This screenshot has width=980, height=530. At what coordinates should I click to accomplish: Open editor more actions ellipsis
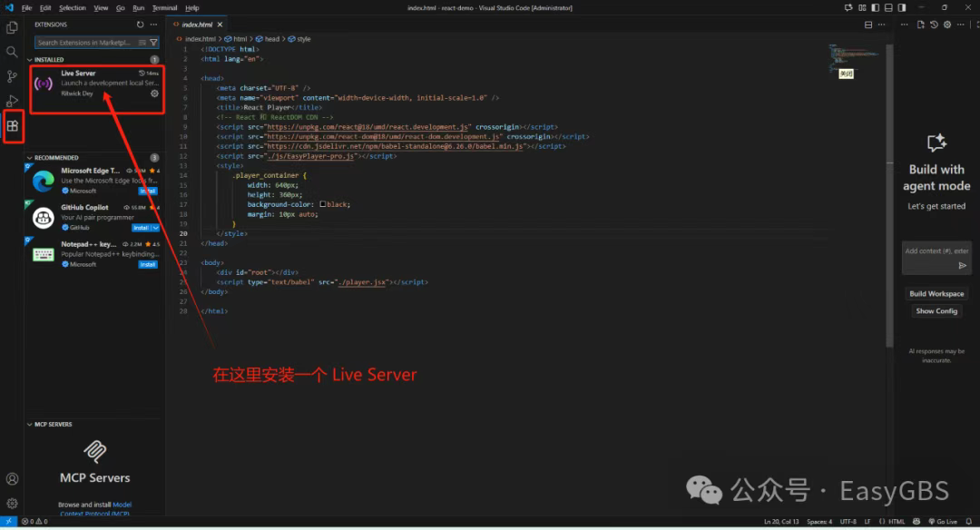881,25
